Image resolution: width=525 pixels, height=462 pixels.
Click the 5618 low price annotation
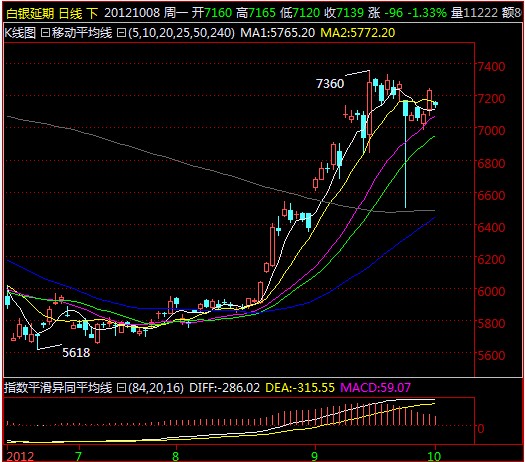[x=76, y=353]
